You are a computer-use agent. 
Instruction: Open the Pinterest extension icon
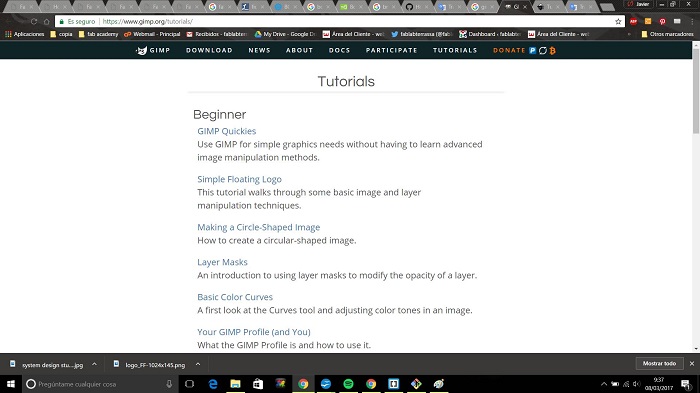pyautogui.click(x=662, y=21)
